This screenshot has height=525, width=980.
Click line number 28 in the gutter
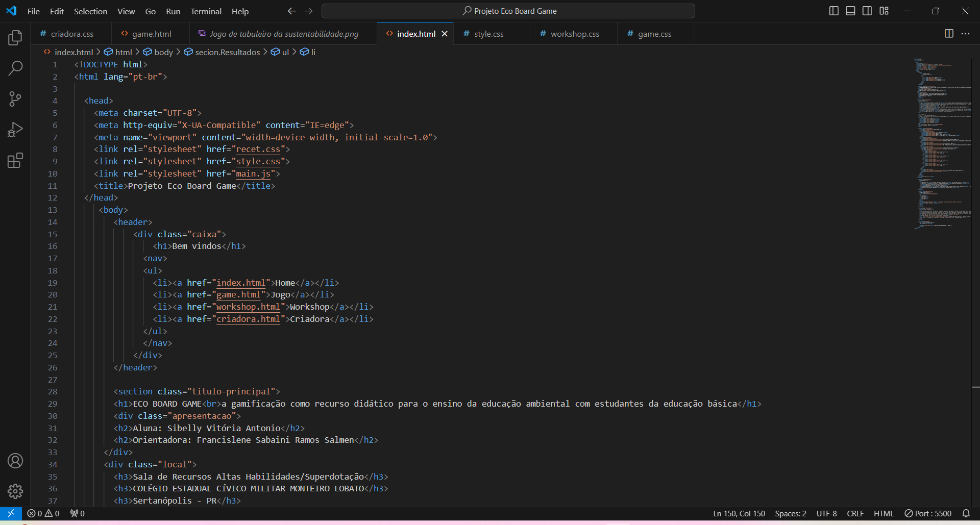coord(53,391)
